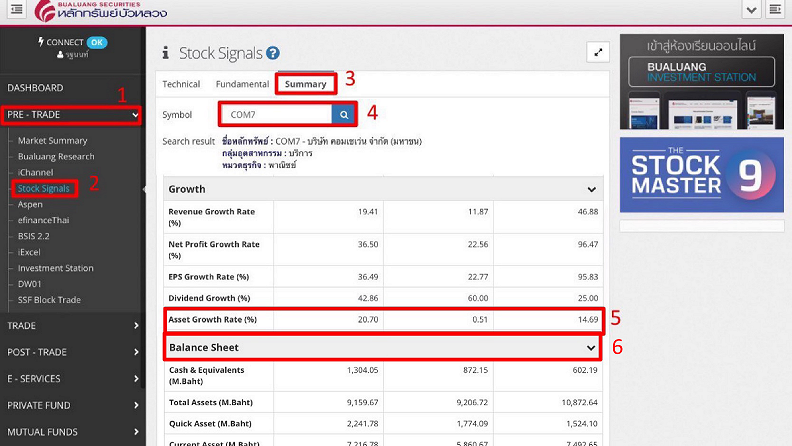Switch to the Technical tab
This screenshot has height=446, width=792.
[181, 84]
